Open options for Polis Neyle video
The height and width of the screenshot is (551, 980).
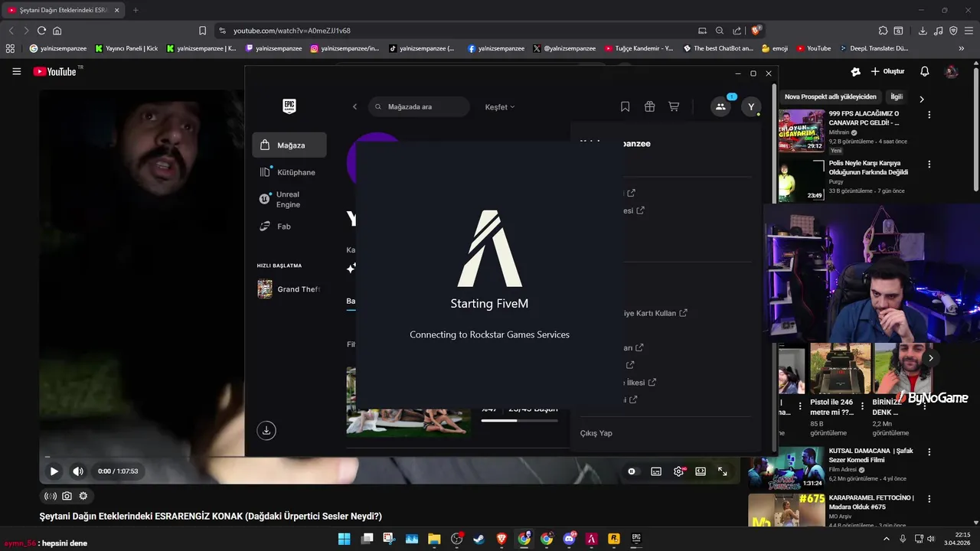[x=929, y=165]
